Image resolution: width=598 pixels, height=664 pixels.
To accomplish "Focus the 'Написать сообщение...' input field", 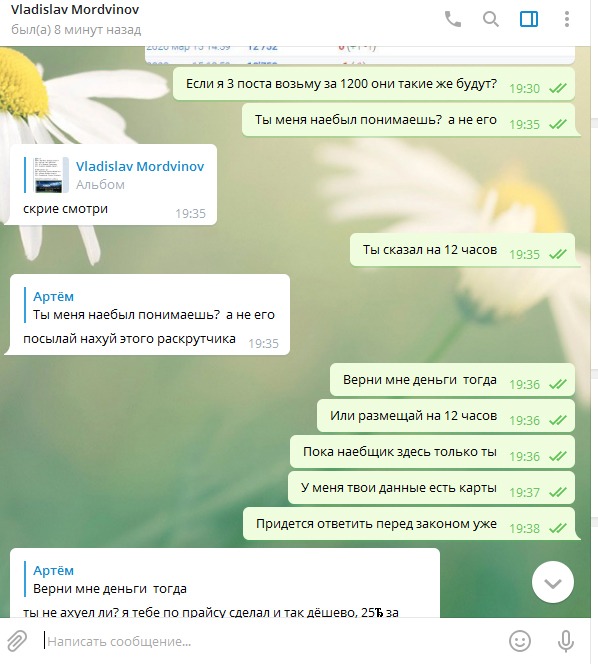I will (271, 641).
